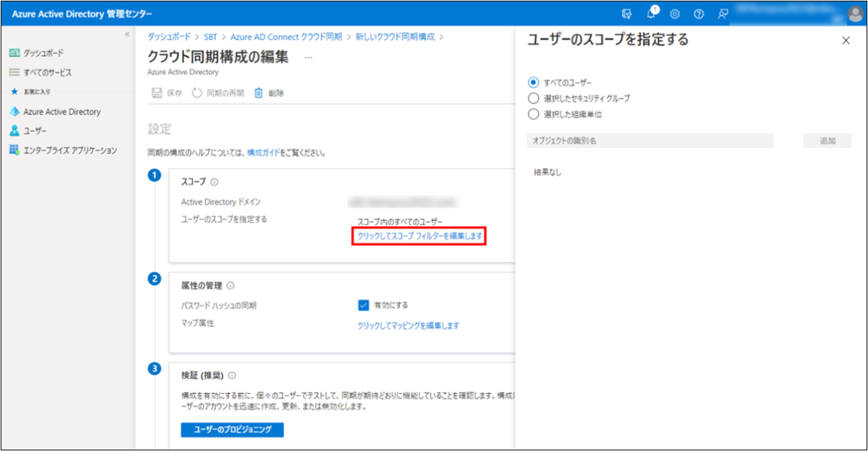The height and width of the screenshot is (451, 868).
Task: Open portal settings via the gear icon
Action: [675, 14]
